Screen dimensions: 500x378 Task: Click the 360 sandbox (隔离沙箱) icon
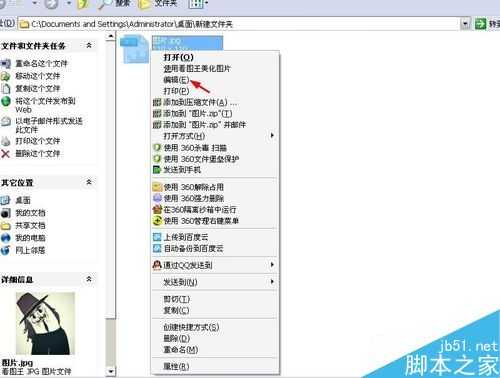(157, 210)
